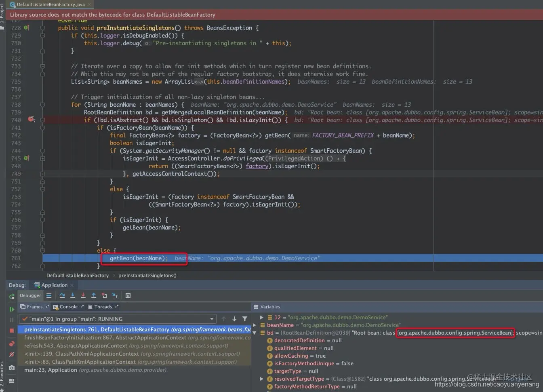This screenshot has width=543, height=392.
Task: Click the preInstantiateSingletons() breadcrumb
Action: tap(147, 276)
